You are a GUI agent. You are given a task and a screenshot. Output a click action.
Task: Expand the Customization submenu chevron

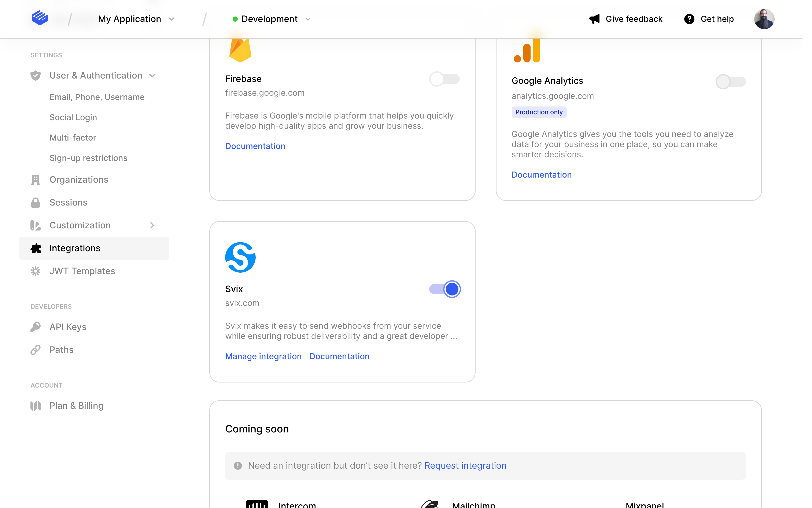(152, 225)
